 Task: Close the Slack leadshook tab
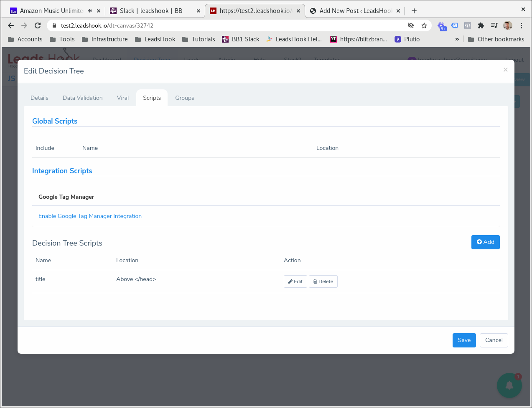199,11
